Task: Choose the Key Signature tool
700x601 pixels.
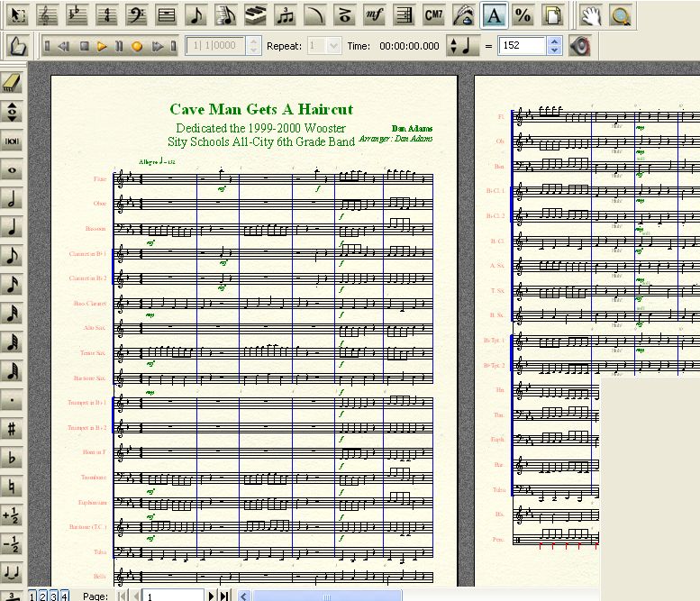Action: 77,15
